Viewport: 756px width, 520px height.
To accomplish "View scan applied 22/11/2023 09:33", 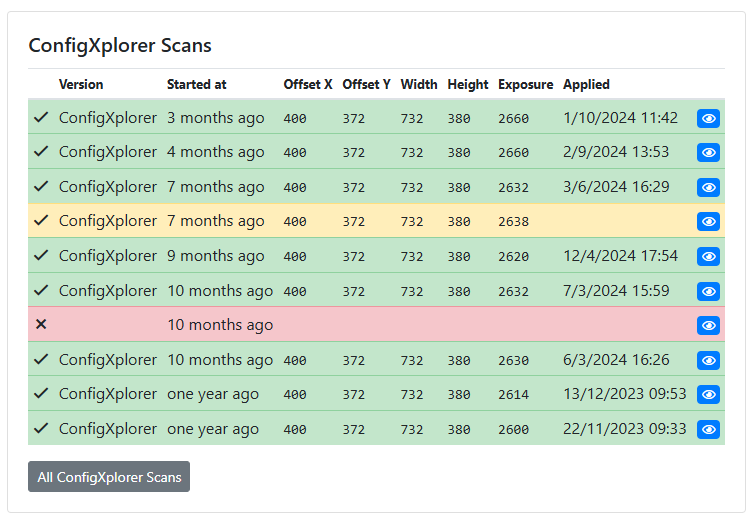I will point(708,429).
